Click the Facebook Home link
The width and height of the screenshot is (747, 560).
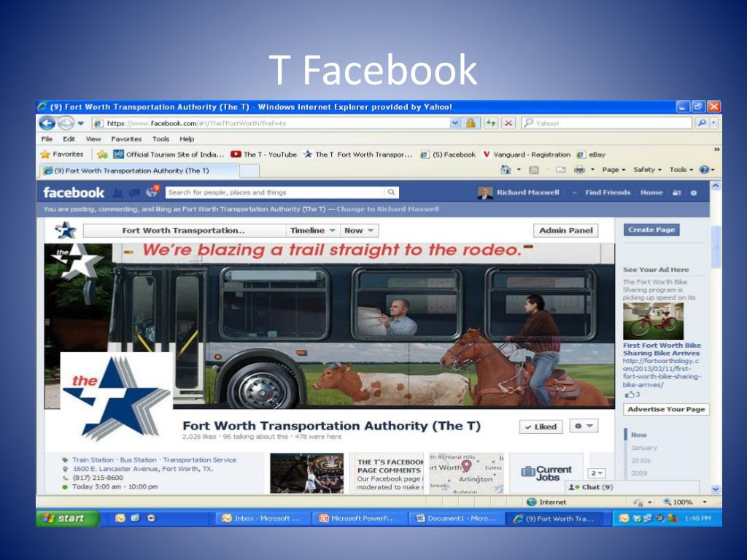651,192
